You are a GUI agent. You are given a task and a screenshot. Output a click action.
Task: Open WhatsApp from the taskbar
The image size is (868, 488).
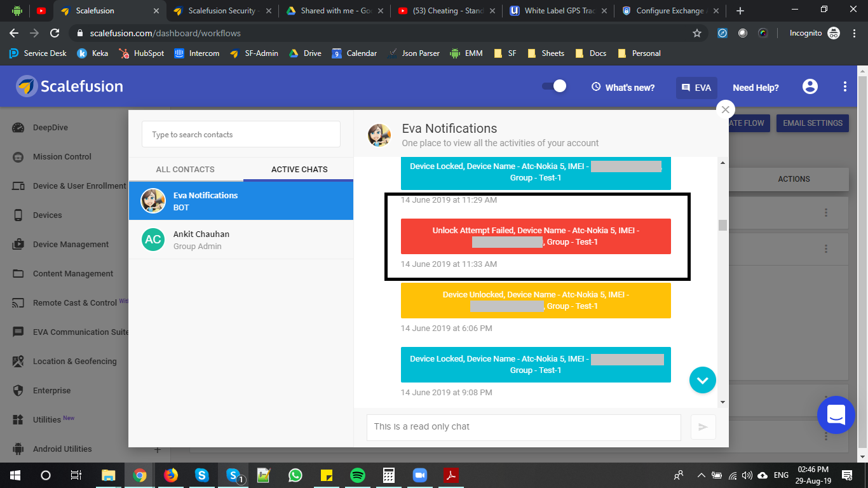pyautogui.click(x=295, y=475)
